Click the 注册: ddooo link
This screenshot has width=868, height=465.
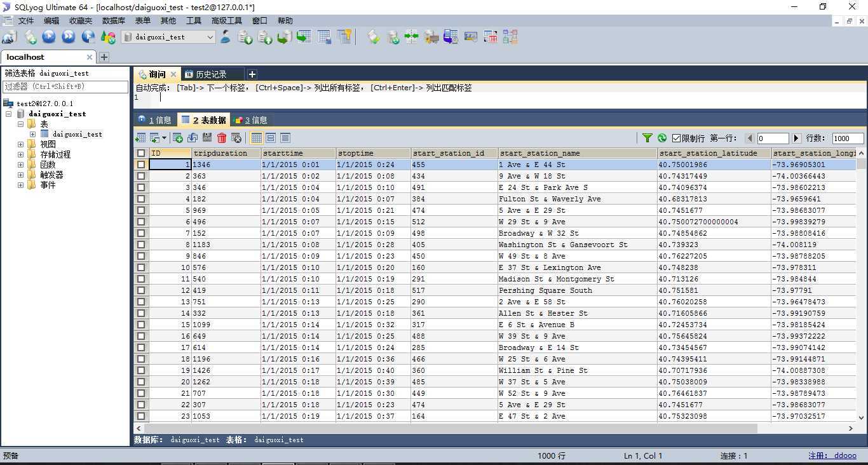click(x=832, y=455)
